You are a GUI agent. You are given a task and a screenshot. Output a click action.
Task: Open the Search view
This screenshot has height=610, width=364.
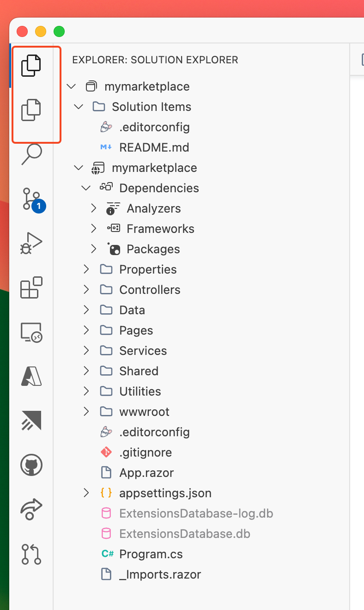coord(31,155)
